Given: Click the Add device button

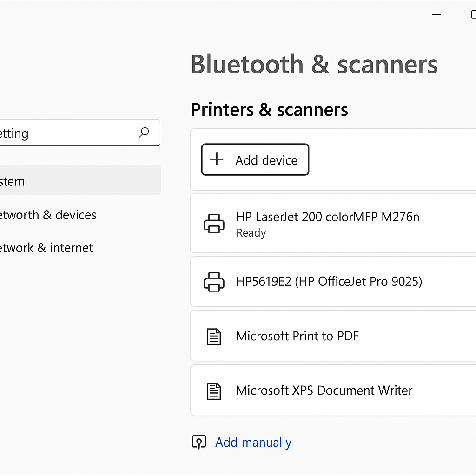Looking at the screenshot, I should pos(255,160).
